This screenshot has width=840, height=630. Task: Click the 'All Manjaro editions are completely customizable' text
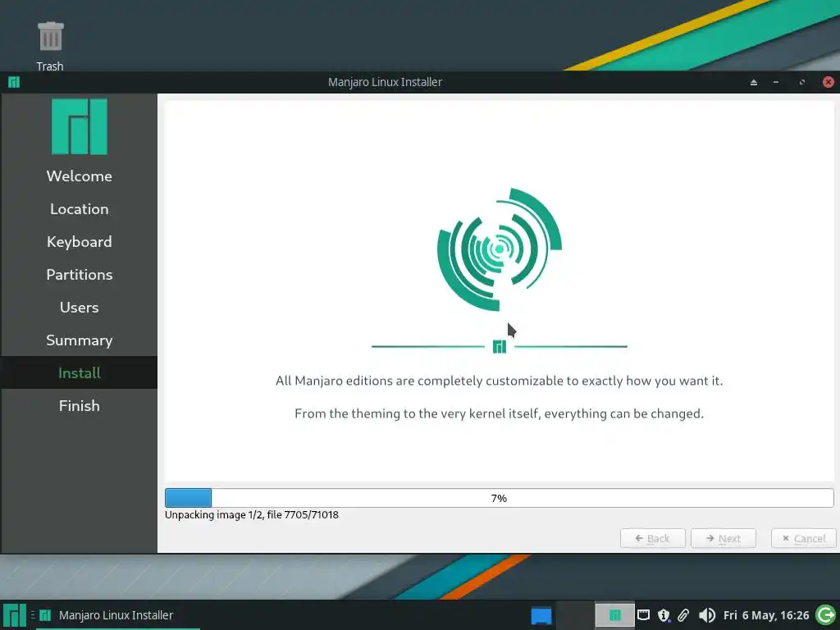(x=500, y=381)
